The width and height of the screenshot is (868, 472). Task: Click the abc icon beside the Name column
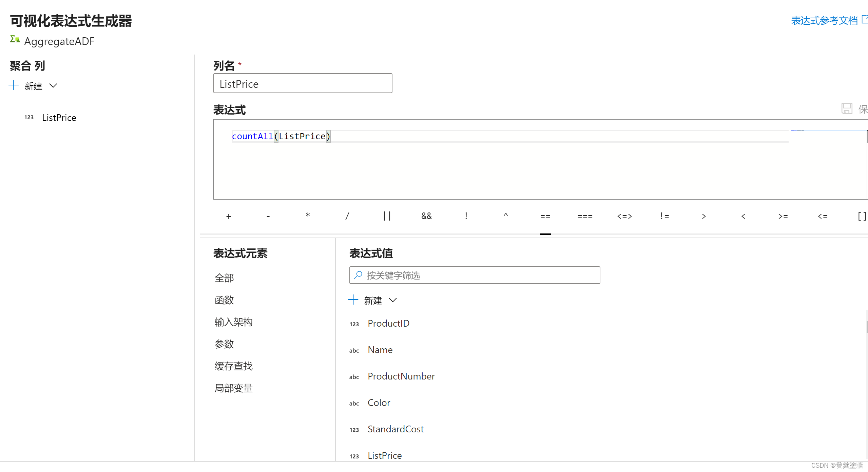click(x=354, y=350)
